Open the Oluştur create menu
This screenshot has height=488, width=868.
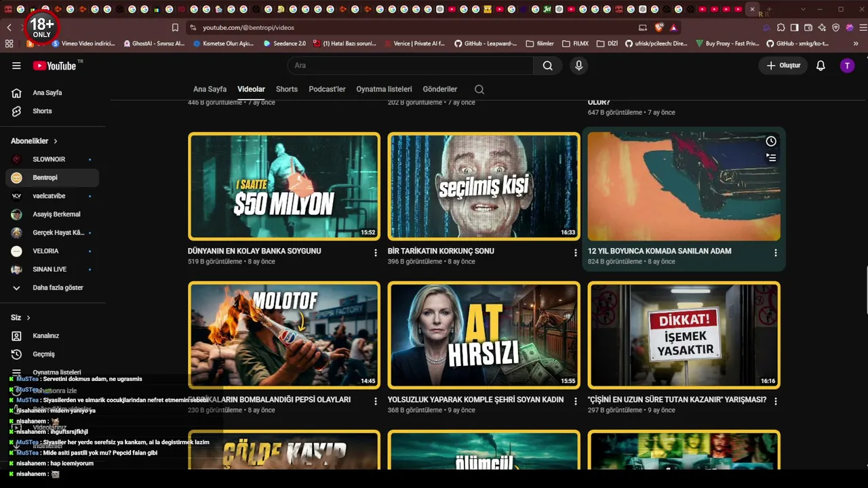(783, 66)
